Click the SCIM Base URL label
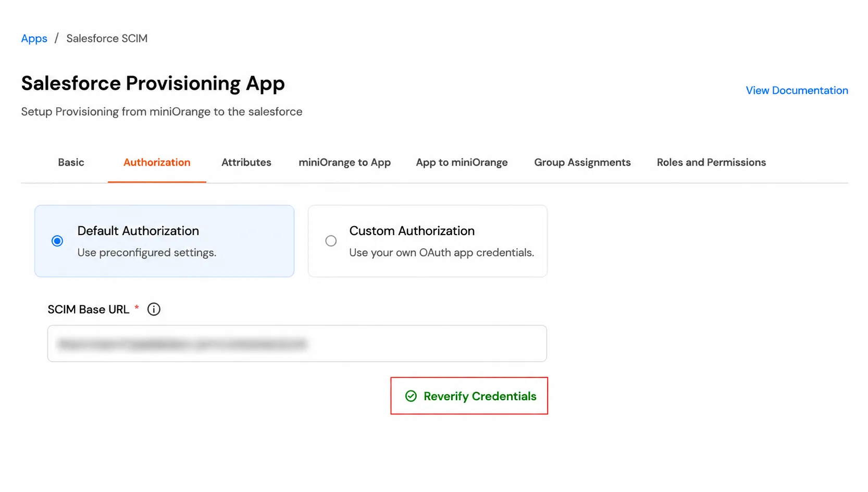868x492 pixels. (x=89, y=310)
